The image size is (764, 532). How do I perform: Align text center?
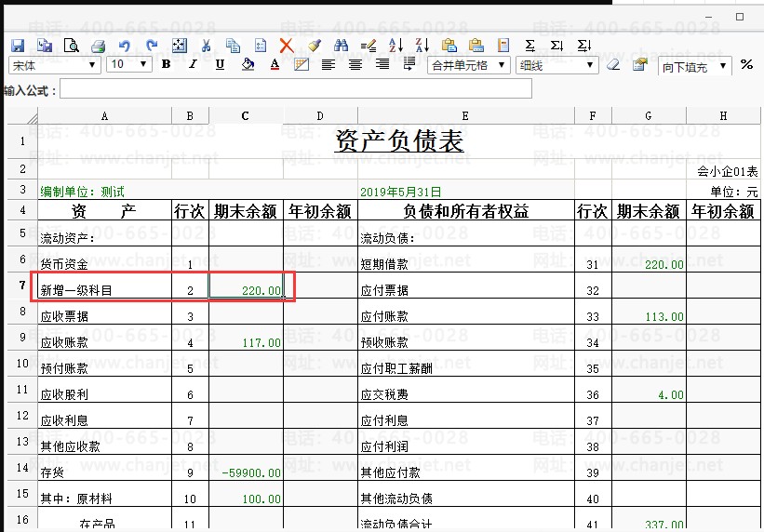[x=355, y=64]
